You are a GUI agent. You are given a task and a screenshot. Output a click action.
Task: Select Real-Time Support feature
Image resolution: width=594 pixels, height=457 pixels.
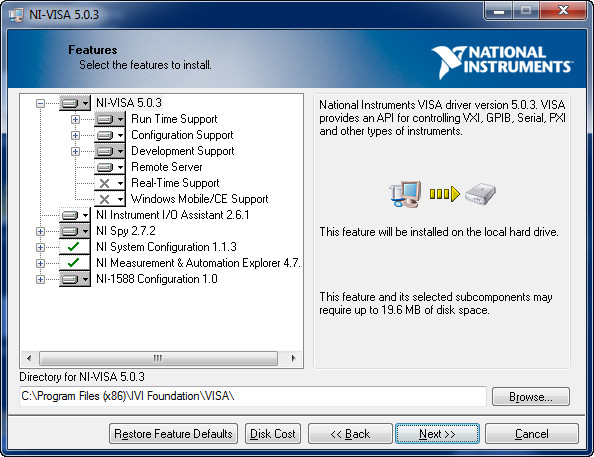pos(175,183)
